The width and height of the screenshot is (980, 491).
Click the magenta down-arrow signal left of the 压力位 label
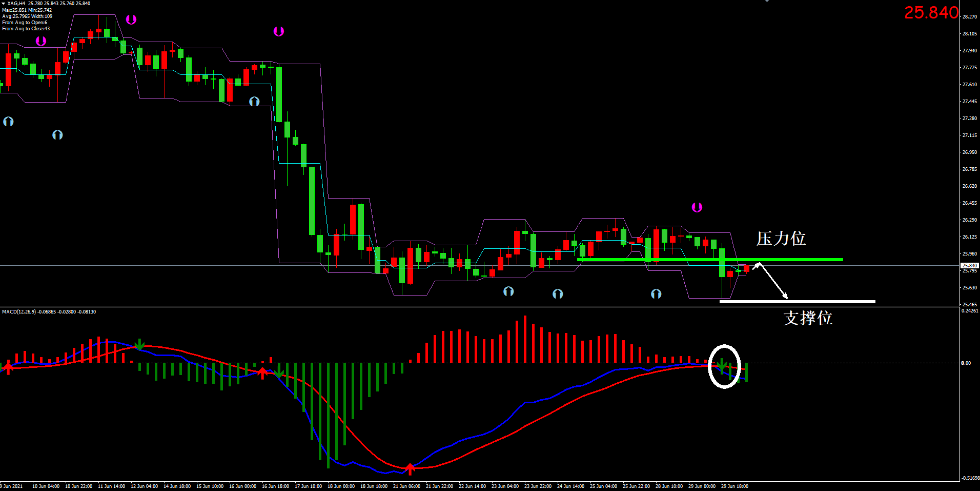click(697, 207)
